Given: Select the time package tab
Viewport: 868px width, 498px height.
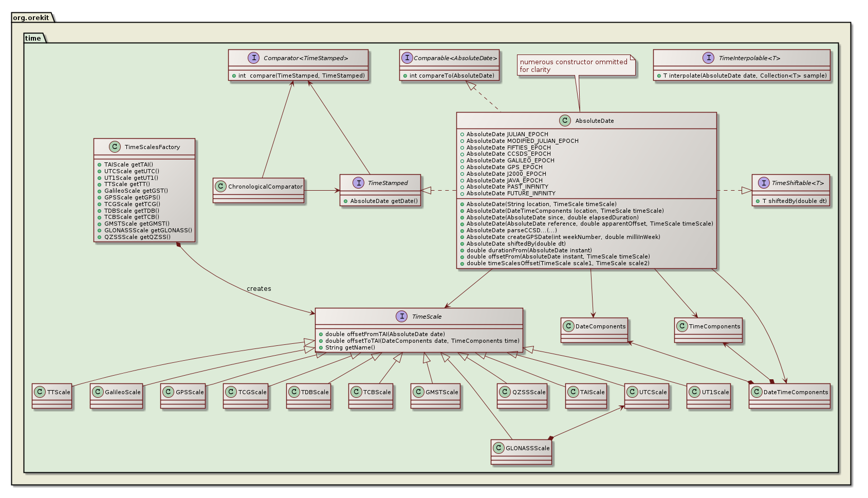Looking at the screenshot, I should 33,38.
